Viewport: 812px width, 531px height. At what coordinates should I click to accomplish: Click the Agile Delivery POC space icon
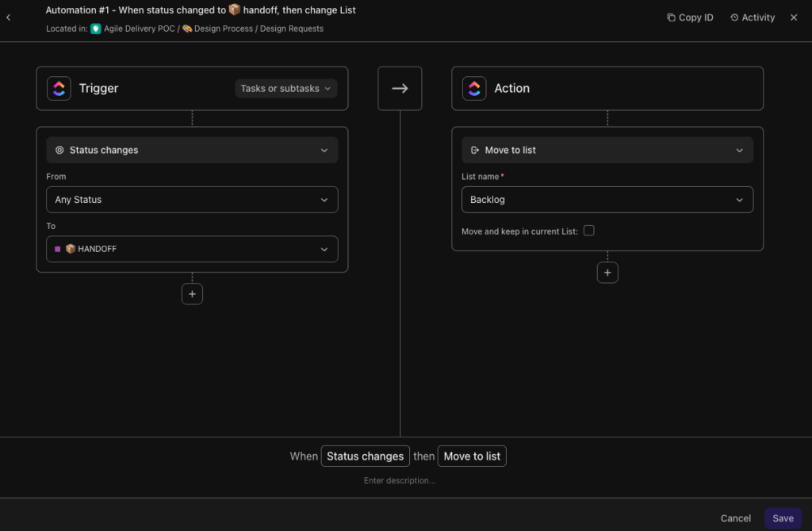pos(95,28)
